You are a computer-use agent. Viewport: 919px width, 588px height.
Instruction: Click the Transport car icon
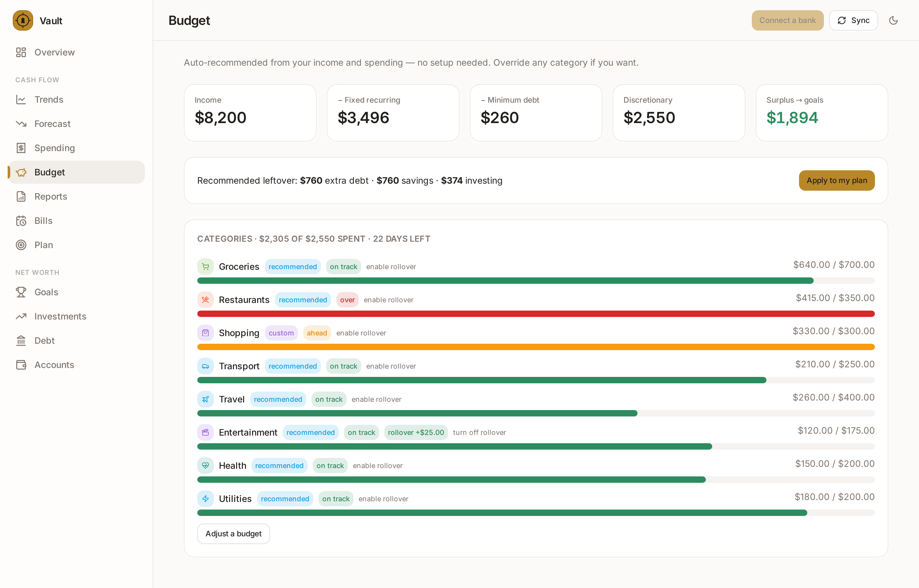click(205, 366)
